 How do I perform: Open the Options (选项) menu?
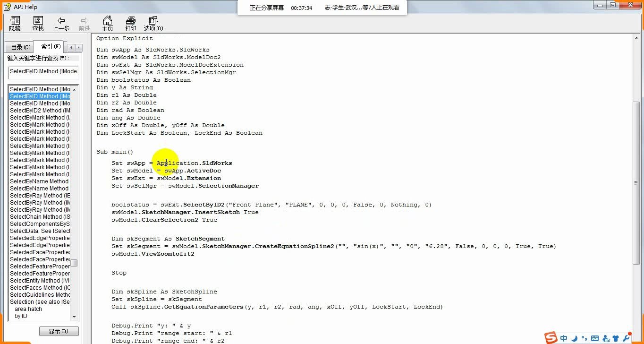pyautogui.click(x=153, y=24)
